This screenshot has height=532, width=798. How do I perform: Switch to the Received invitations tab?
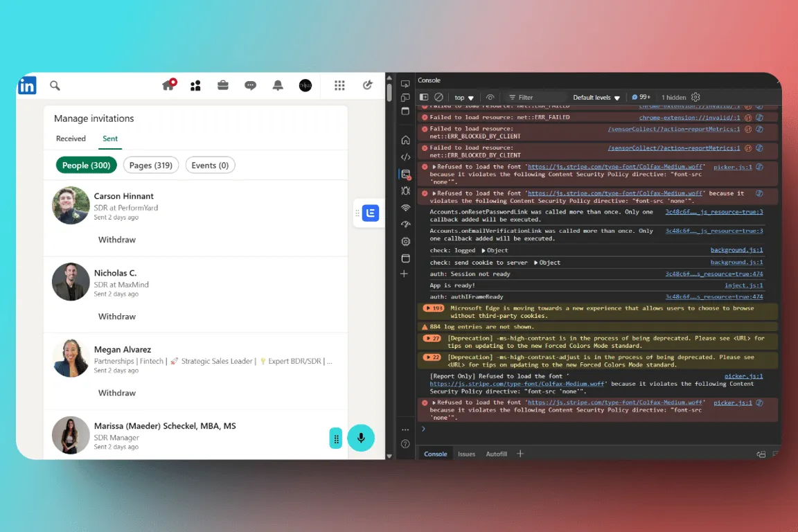pos(71,139)
